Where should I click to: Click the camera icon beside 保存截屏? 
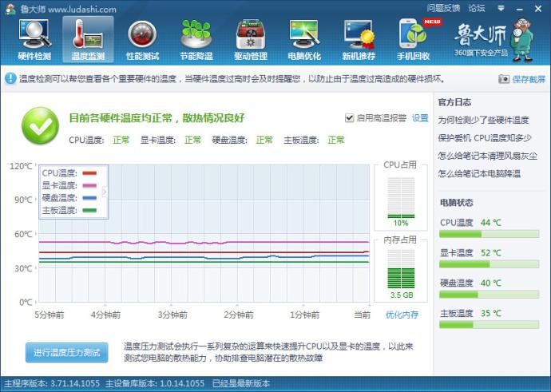point(504,79)
